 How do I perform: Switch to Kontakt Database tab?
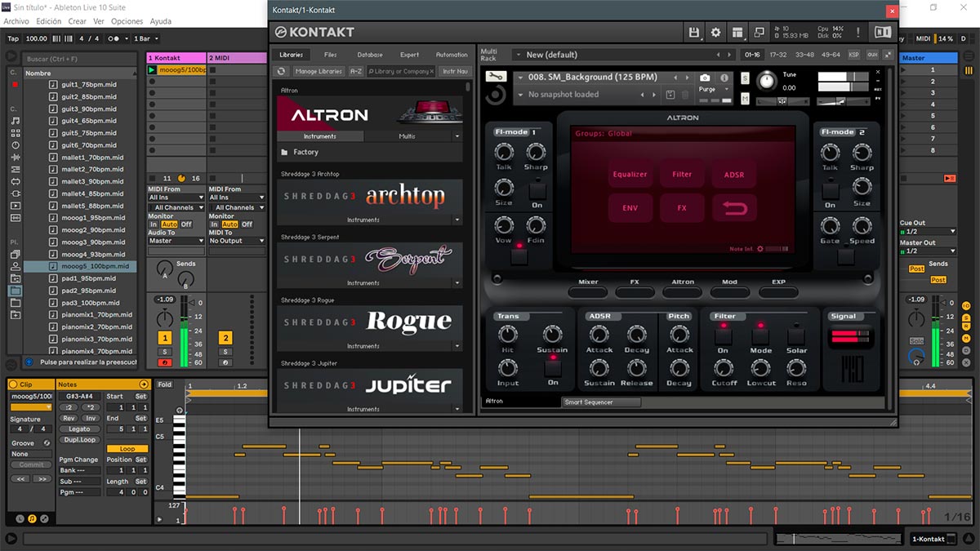pyautogui.click(x=370, y=55)
